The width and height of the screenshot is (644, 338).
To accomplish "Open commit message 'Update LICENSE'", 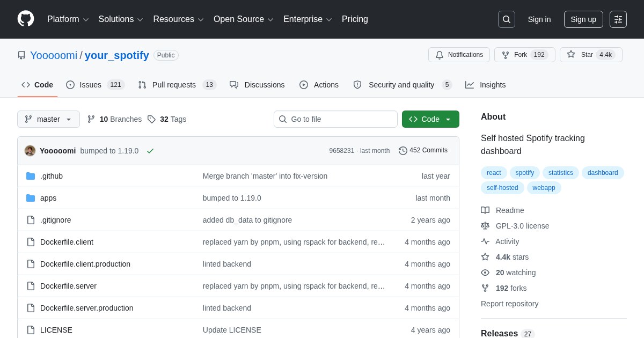I will pos(232,330).
